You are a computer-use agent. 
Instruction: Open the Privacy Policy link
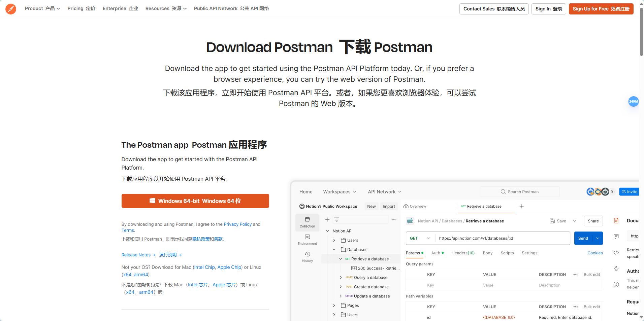[238, 224]
